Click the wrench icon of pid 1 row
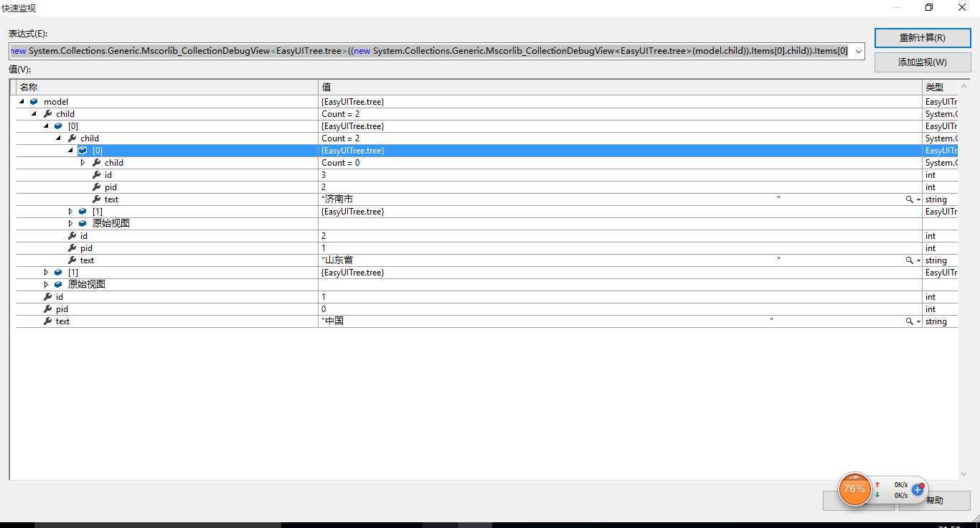980x528 pixels. pos(72,248)
